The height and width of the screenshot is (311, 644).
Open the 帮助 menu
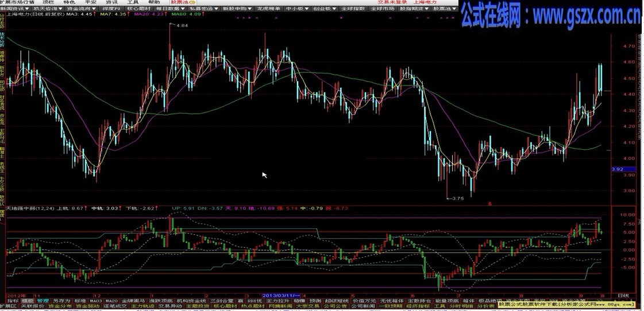(x=154, y=2)
